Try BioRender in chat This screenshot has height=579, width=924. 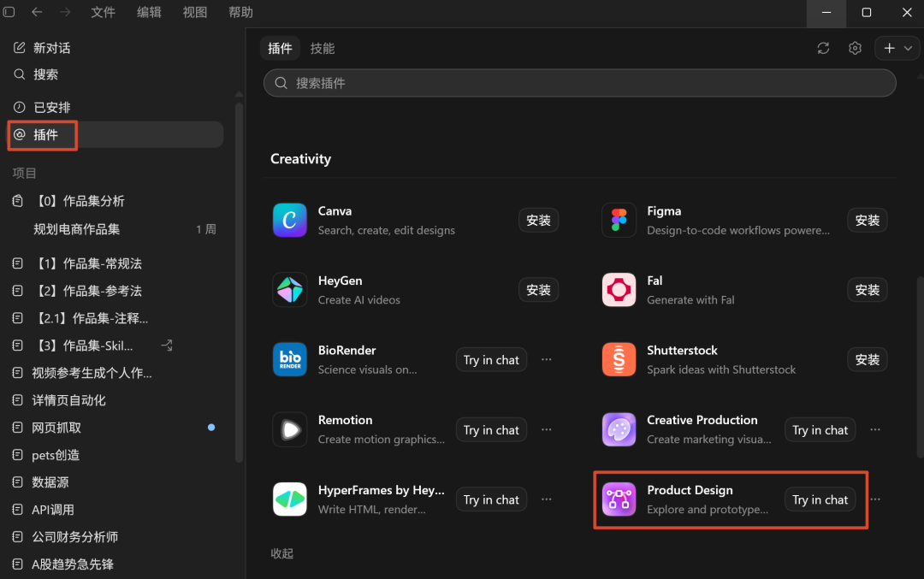click(491, 360)
